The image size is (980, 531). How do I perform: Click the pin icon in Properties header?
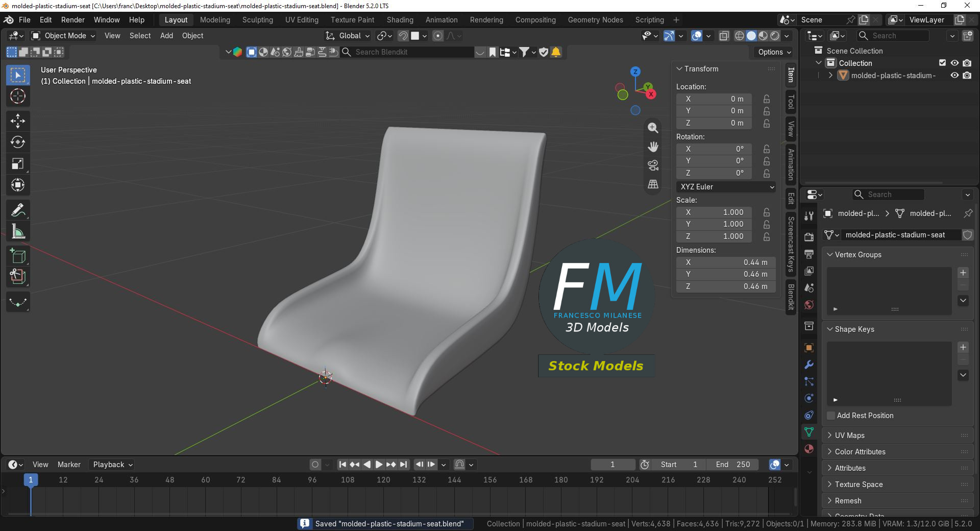[968, 213]
